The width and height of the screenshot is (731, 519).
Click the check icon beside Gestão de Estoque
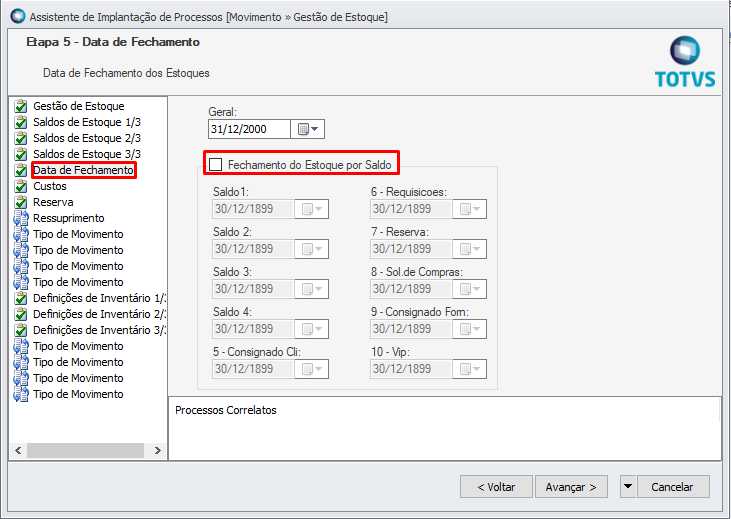[21, 106]
